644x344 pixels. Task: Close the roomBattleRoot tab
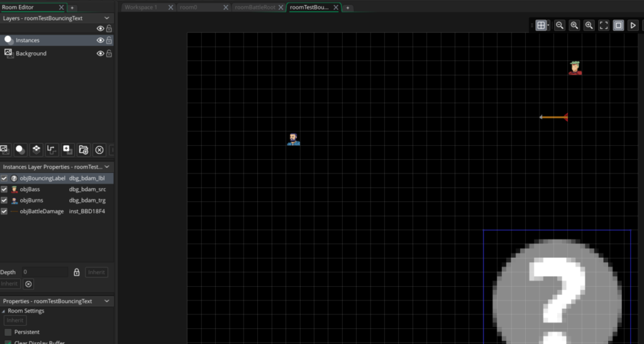coord(281,8)
